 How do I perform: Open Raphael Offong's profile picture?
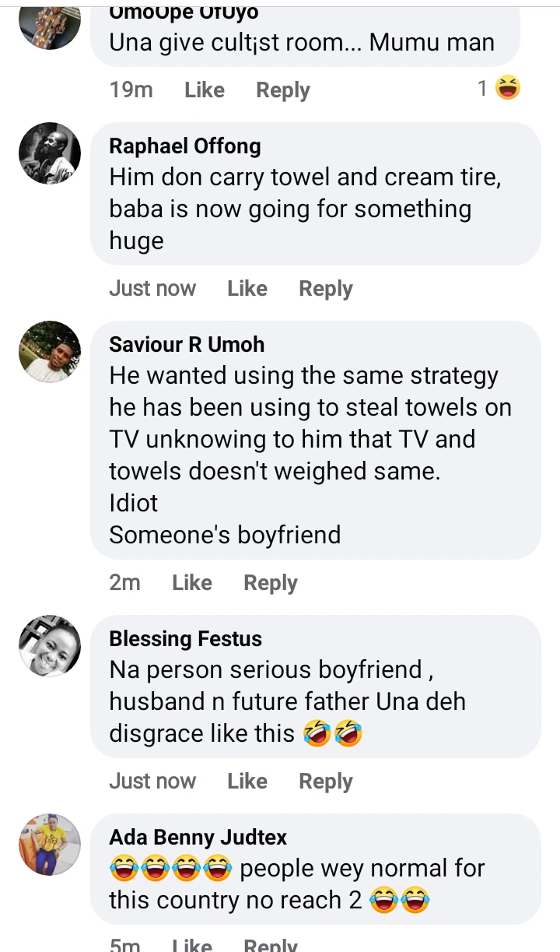tap(50, 153)
